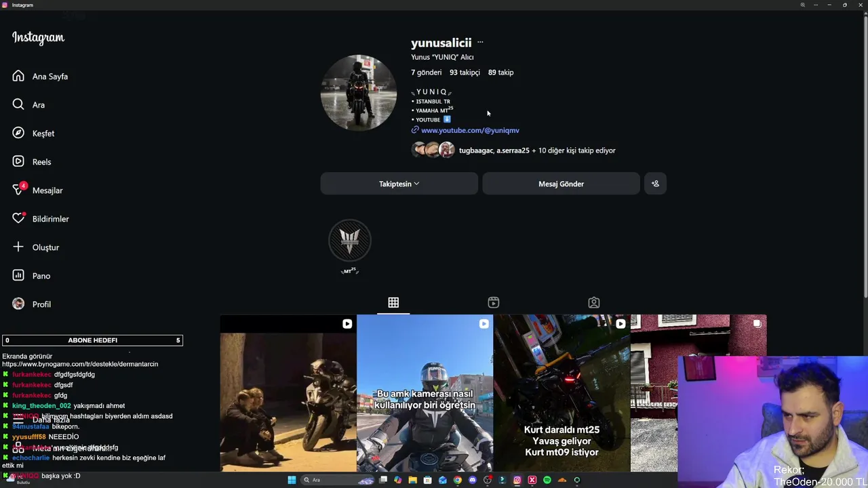Open Discord from the taskbar

point(473,480)
